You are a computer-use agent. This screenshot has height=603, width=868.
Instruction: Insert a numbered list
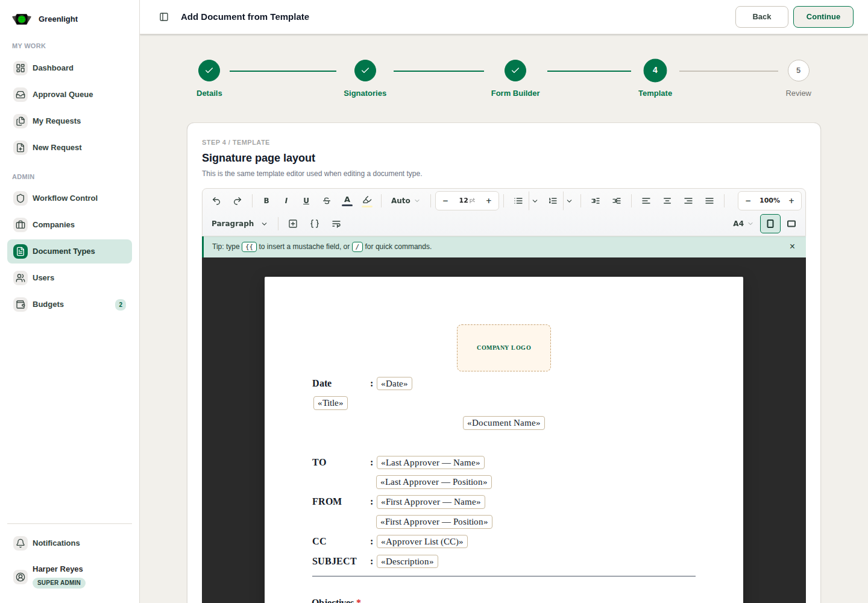pos(553,201)
